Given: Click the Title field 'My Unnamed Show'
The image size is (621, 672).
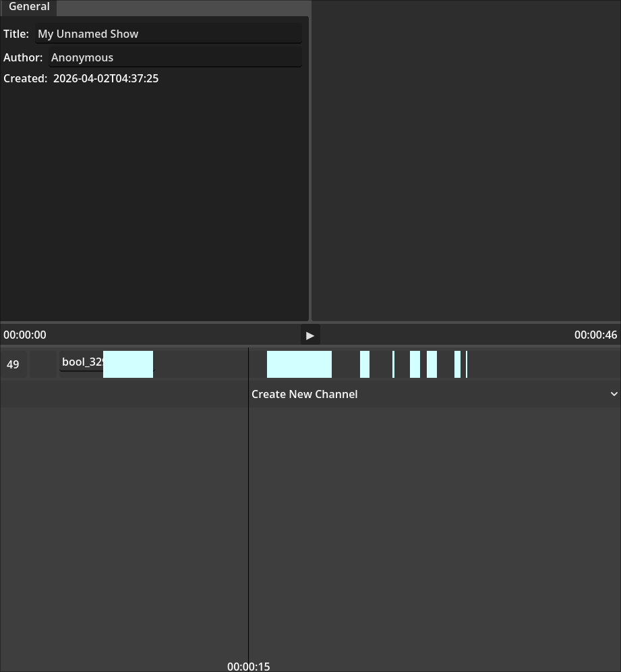Looking at the screenshot, I should (x=169, y=34).
